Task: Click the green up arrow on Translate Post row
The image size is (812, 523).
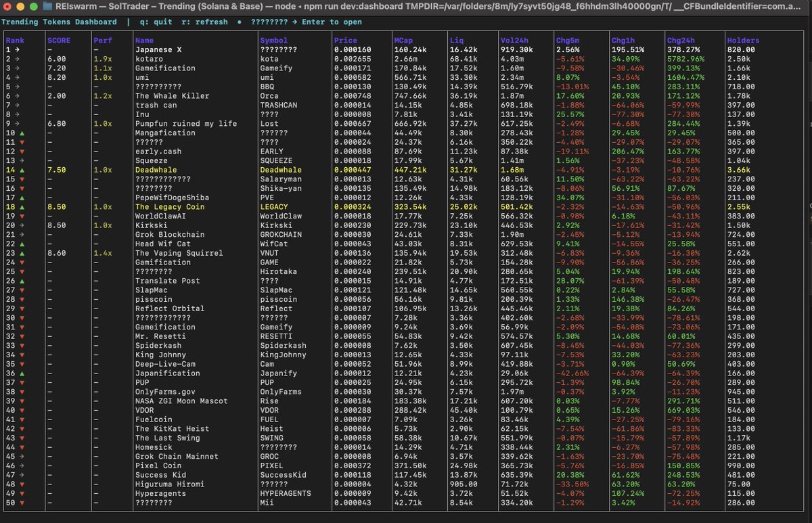Action: (x=22, y=281)
